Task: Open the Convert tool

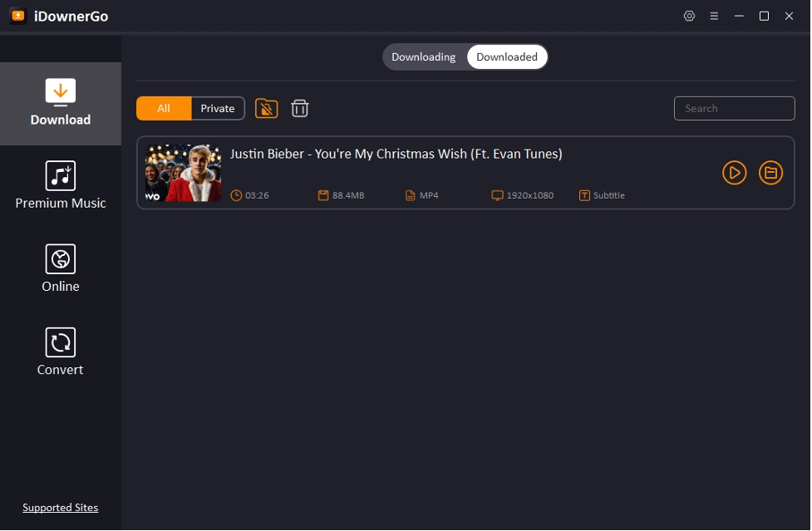Action: 60,350
